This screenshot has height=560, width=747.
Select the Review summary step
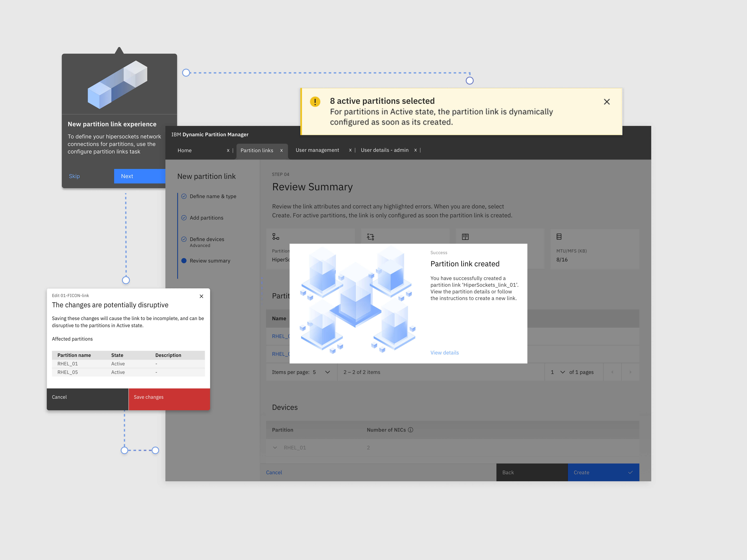click(206, 261)
